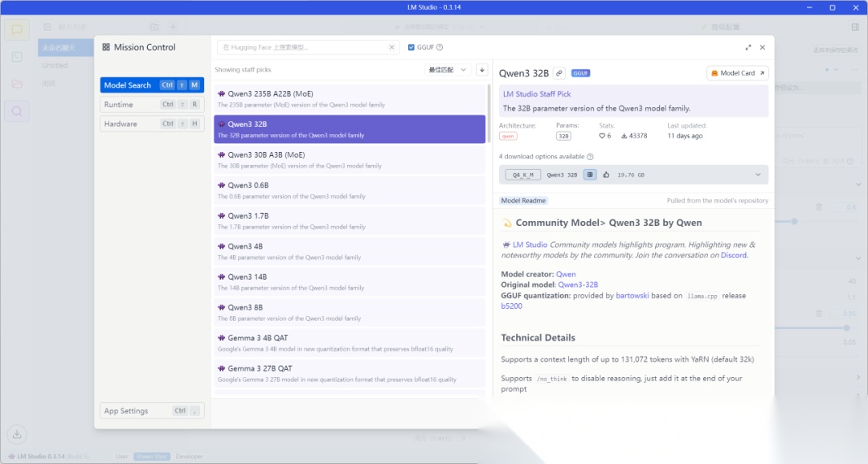Click the GGUF badge beside Qwen3 32B
Viewport: 868px width, 464px height.
pyautogui.click(x=581, y=73)
